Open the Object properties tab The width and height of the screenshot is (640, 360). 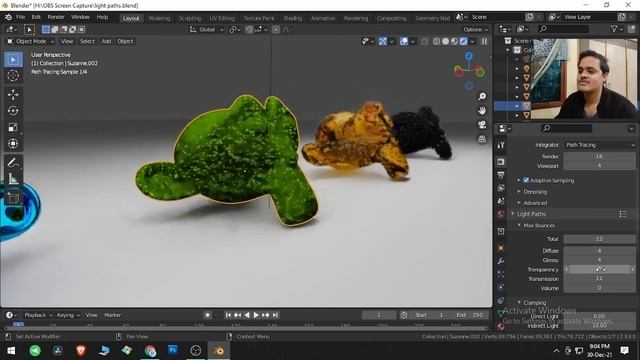click(x=501, y=248)
